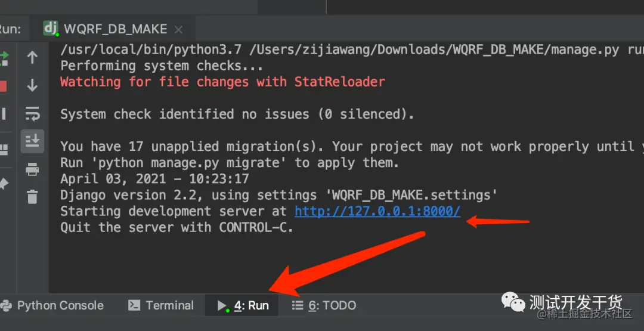Stop the running server with red square
Image resolution: width=644 pixels, height=331 pixels.
click(x=4, y=86)
